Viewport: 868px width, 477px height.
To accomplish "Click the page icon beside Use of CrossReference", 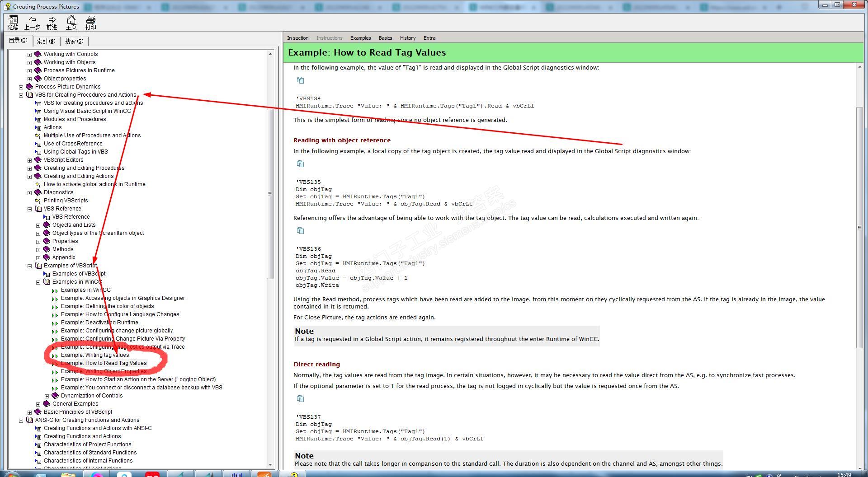I will [38, 144].
